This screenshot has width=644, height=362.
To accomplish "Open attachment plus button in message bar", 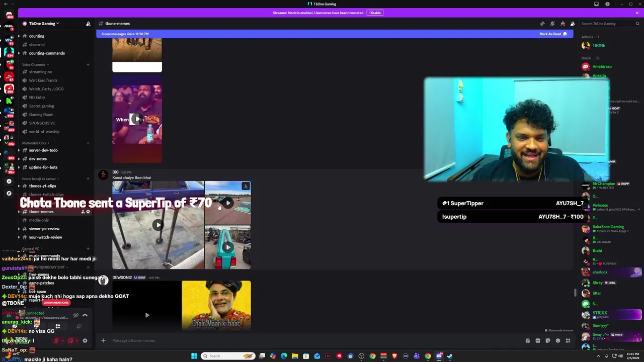I will click(103, 340).
